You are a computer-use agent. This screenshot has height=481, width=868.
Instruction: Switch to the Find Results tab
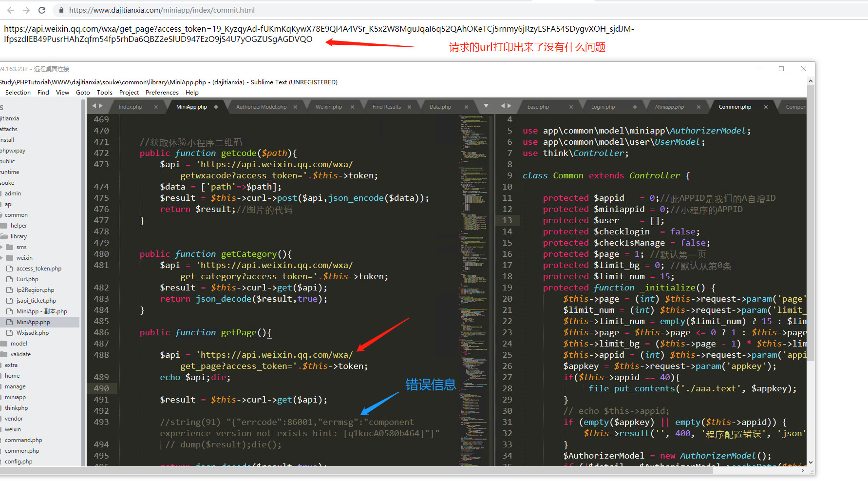tap(387, 107)
